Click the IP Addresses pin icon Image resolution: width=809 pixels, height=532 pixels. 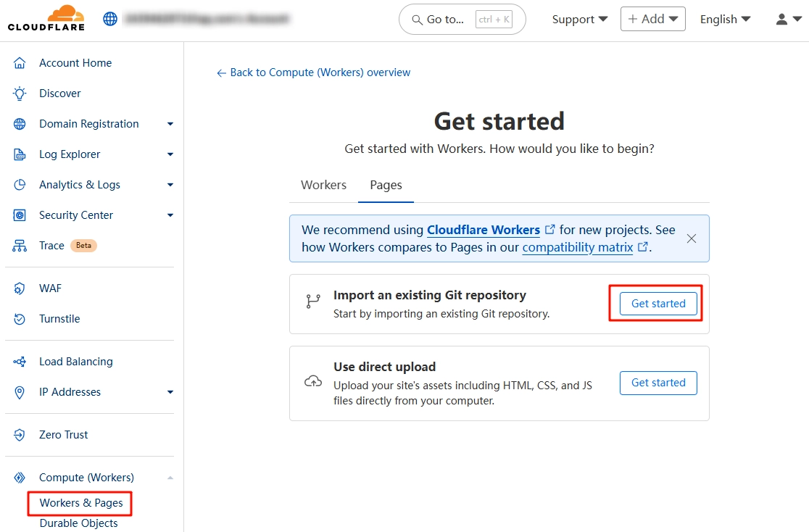tap(20, 392)
